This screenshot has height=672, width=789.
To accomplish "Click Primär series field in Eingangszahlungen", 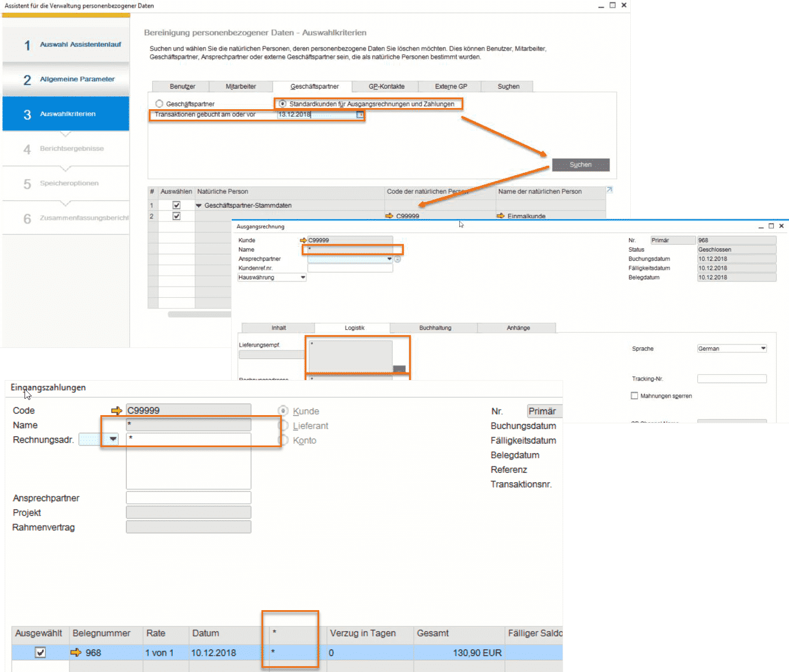I will pyautogui.click(x=544, y=411).
